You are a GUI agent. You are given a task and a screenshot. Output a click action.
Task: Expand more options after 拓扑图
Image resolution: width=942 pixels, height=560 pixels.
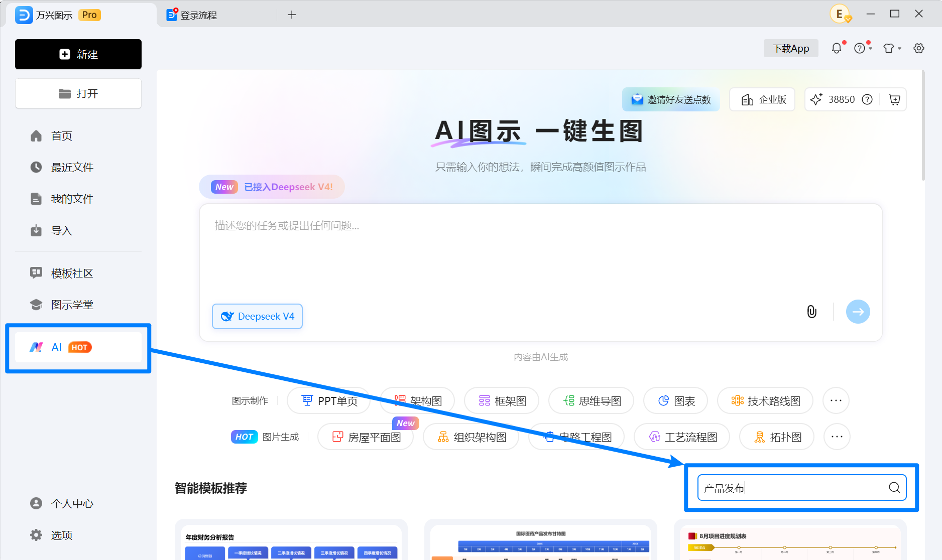837,437
